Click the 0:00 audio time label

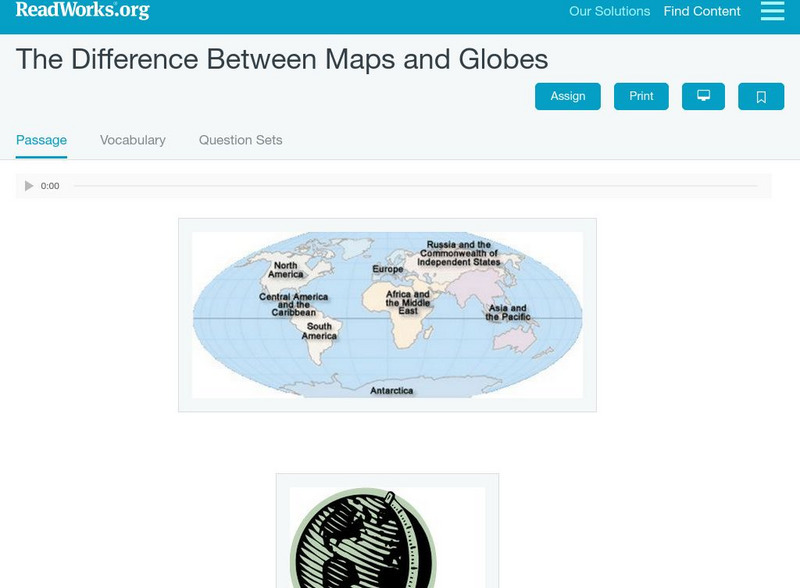coord(50,186)
